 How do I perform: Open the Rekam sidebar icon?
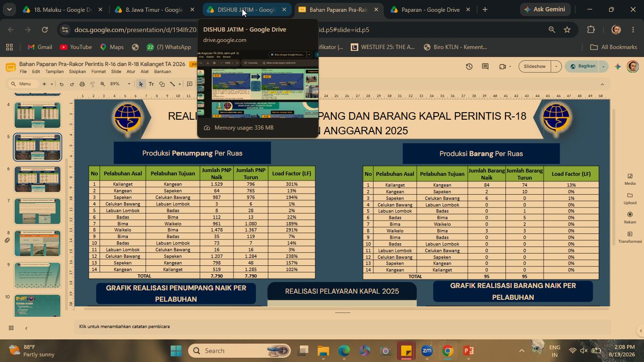tap(630, 218)
